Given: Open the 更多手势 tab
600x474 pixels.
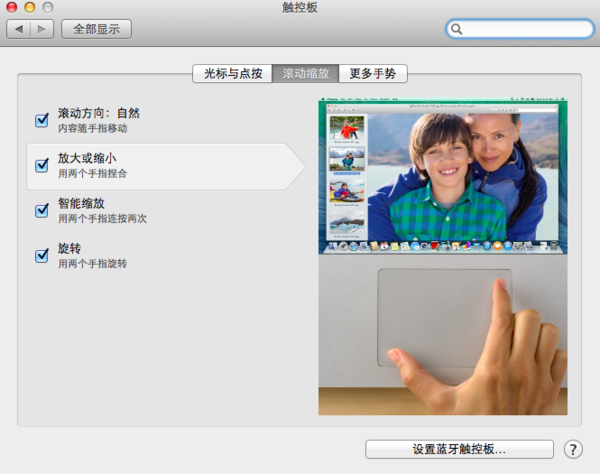Looking at the screenshot, I should tap(373, 73).
